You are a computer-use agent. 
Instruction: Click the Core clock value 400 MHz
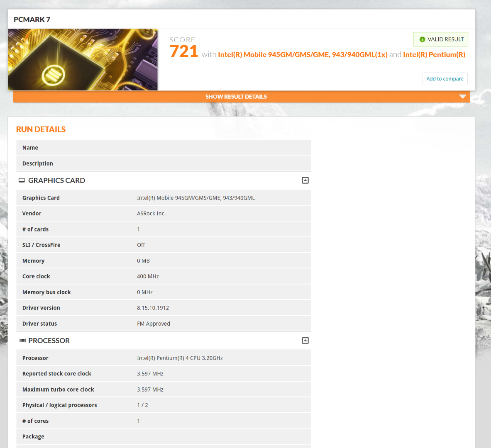[x=148, y=276]
